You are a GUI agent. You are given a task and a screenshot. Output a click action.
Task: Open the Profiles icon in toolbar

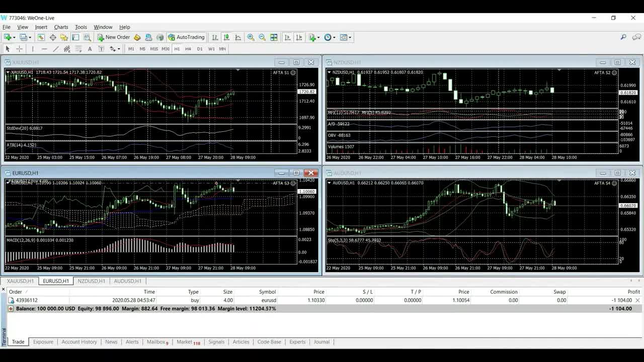pyautogui.click(x=23, y=37)
